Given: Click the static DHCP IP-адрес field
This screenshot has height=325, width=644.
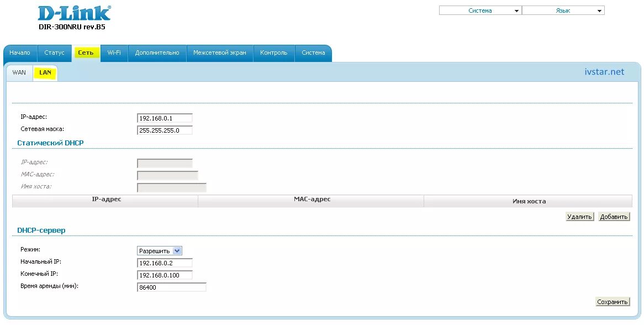Looking at the screenshot, I should click(165, 163).
